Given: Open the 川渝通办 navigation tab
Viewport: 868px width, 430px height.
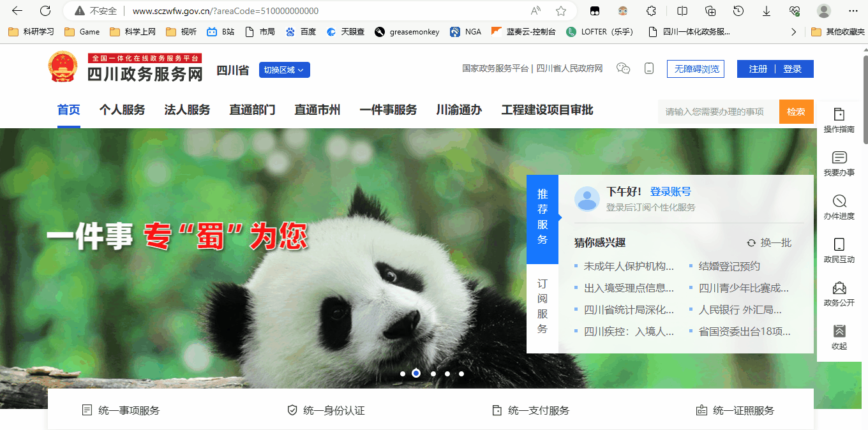Looking at the screenshot, I should click(459, 110).
